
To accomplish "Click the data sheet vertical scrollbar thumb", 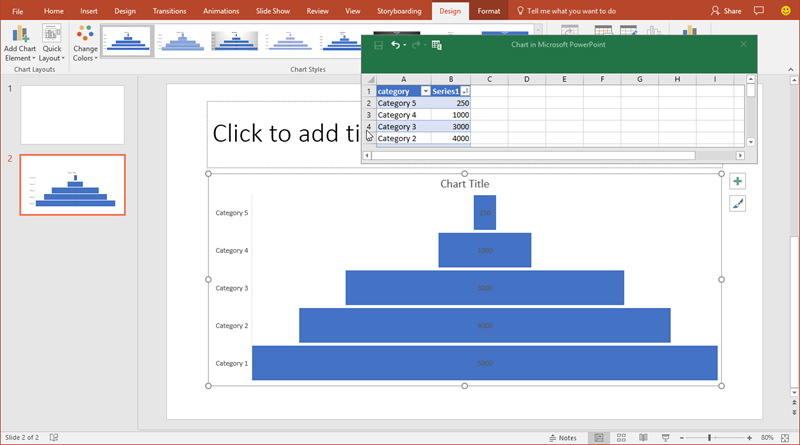I will point(751,91).
